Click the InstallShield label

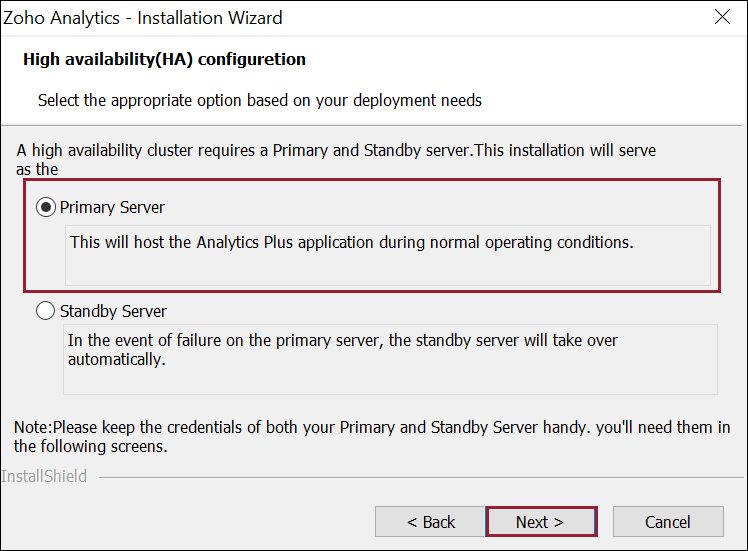(x=44, y=477)
